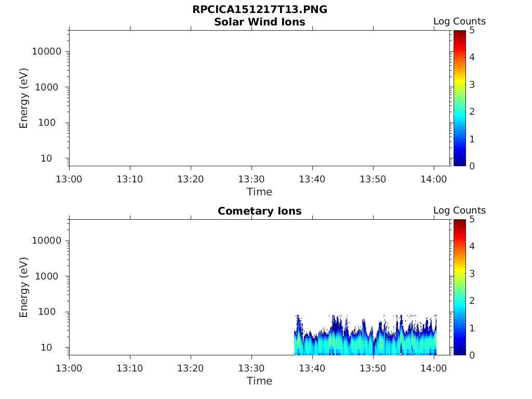Image resolution: width=532 pixels, height=399 pixels.
Task: Click colorbar value 5 on Cometary plot
Action: tap(472, 220)
